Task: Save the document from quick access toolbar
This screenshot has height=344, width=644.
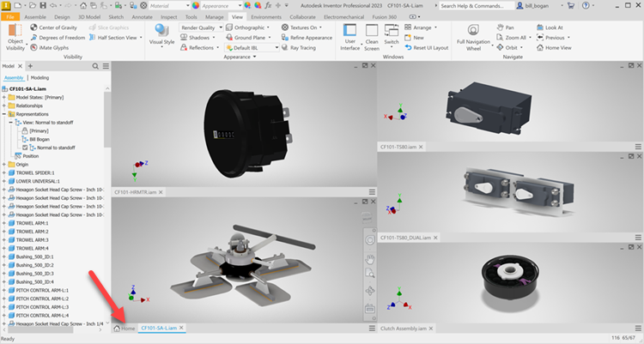Action: point(43,6)
